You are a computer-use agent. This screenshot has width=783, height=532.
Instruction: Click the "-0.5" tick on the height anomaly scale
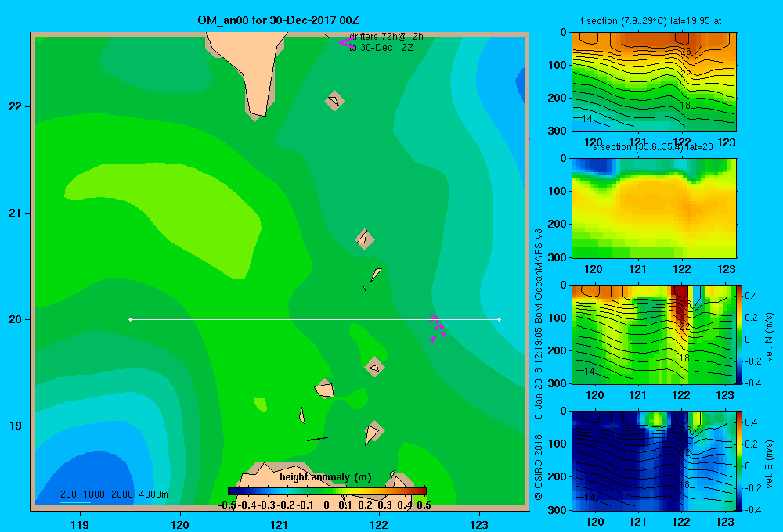[227, 505]
